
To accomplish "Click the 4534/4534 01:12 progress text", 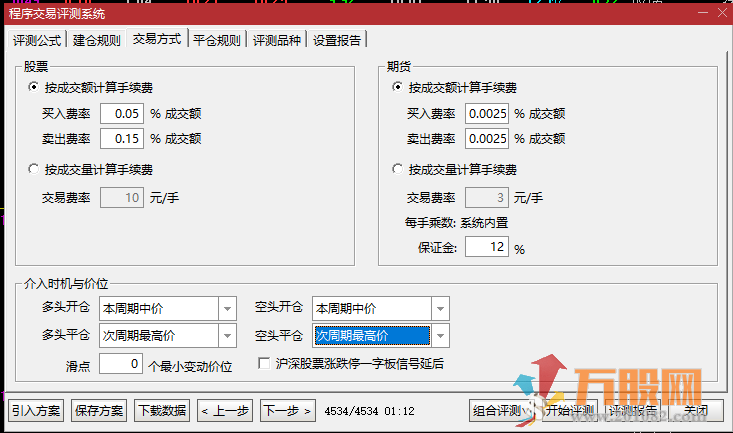I will coord(369,411).
